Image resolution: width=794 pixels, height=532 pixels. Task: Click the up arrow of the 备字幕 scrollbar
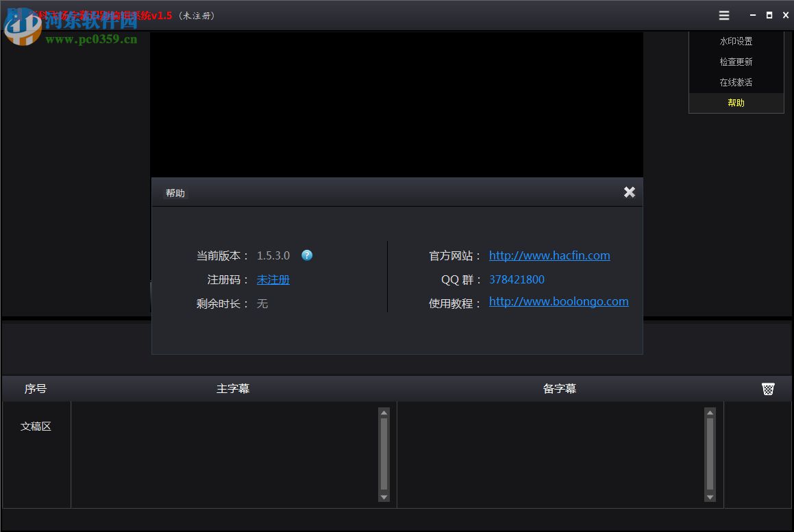click(710, 412)
